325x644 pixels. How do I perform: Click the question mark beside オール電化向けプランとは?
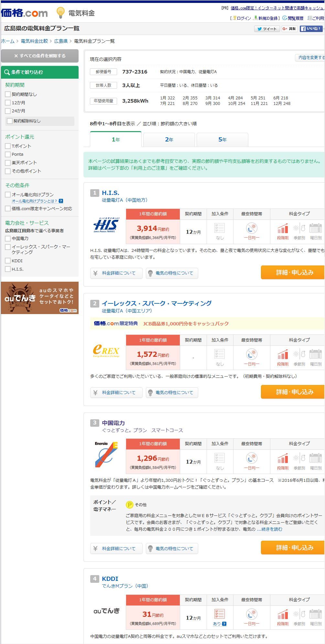(x=61, y=201)
